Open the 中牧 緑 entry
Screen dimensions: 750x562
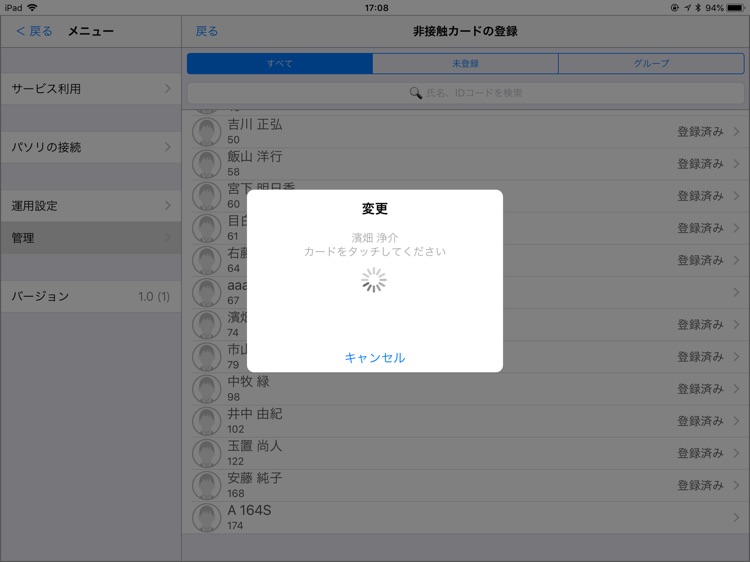(465, 389)
